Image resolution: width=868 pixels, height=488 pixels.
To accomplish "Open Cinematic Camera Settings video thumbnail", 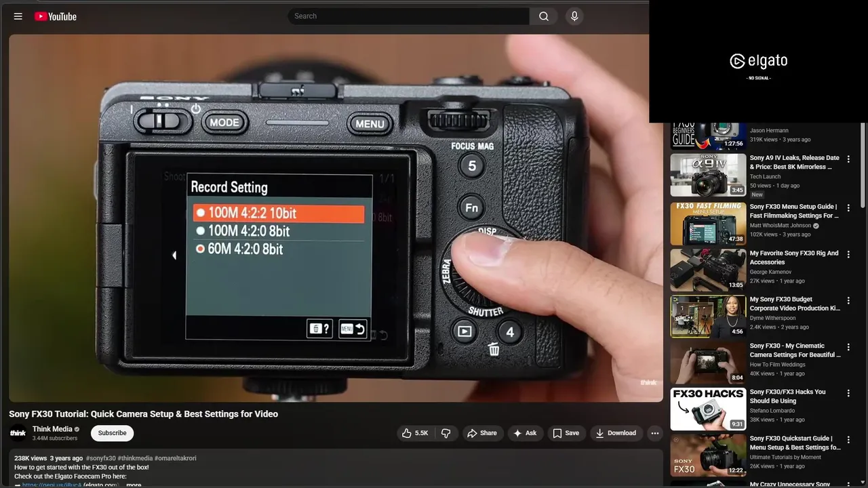I will pos(708,363).
